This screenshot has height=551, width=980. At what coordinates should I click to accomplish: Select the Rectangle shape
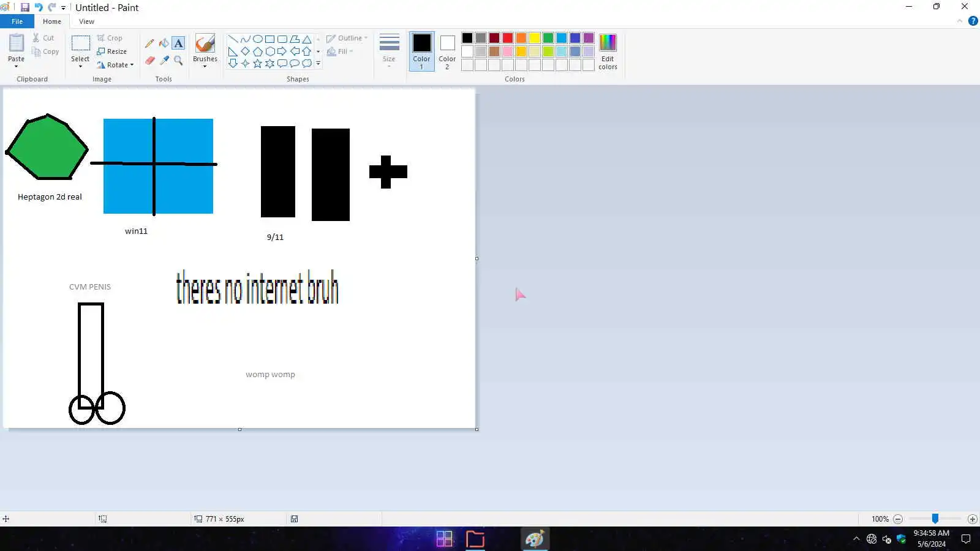click(x=270, y=39)
